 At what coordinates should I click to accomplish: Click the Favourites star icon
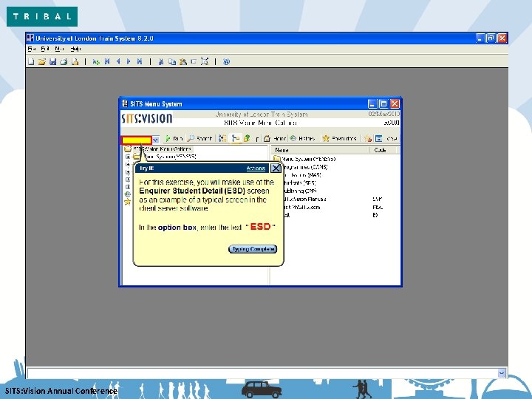[x=326, y=138]
